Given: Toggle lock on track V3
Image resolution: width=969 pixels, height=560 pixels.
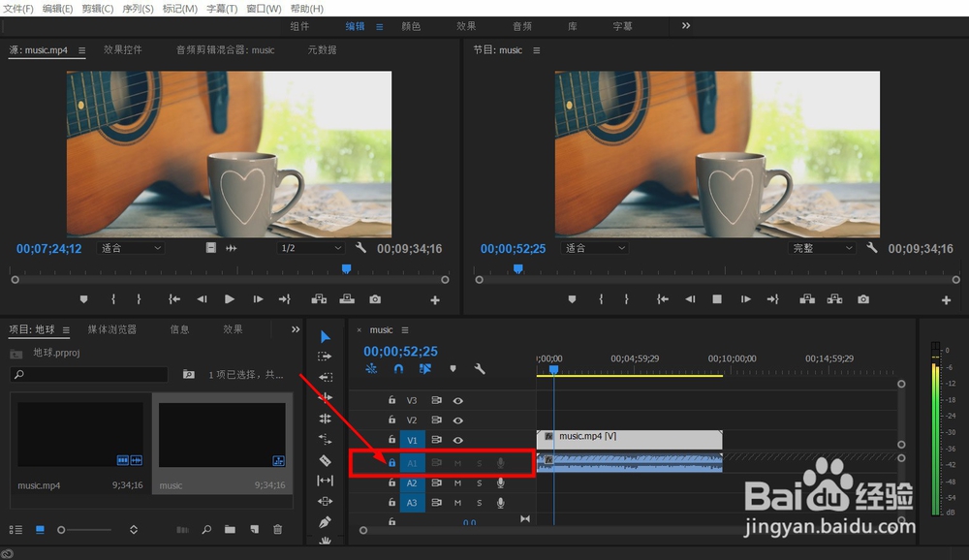Looking at the screenshot, I should click(391, 400).
